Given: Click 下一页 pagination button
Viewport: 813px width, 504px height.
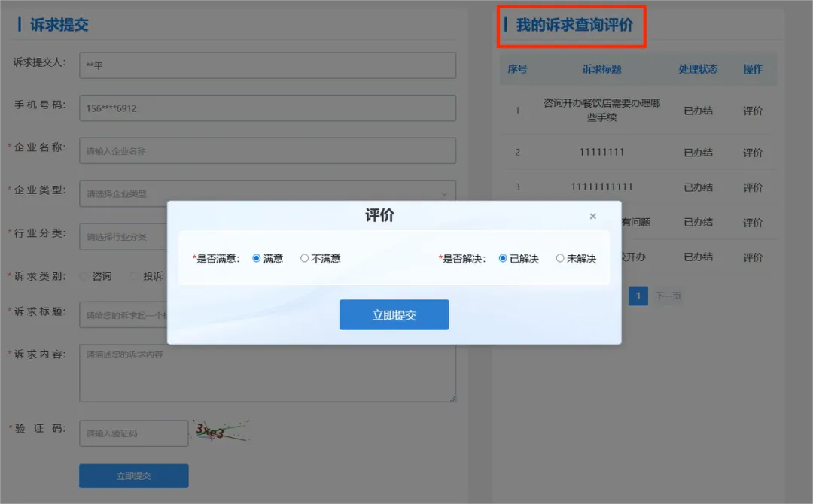Looking at the screenshot, I should click(668, 296).
